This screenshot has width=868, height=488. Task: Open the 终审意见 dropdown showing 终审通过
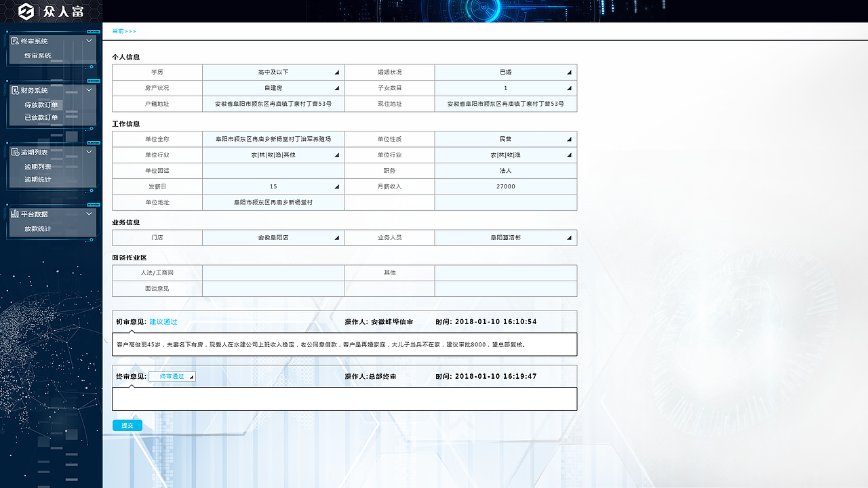tap(172, 376)
